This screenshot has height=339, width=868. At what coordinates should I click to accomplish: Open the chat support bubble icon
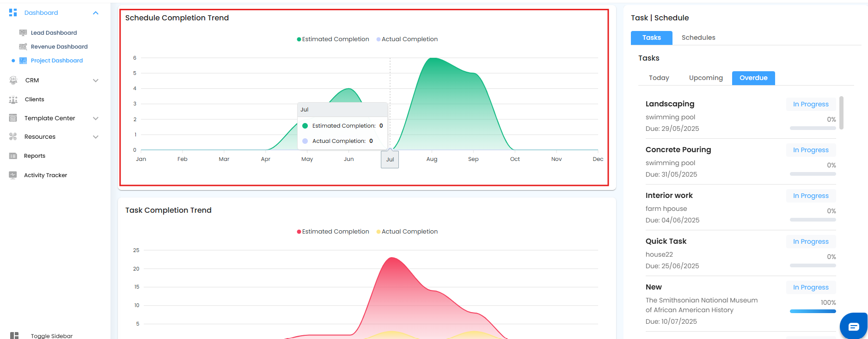click(x=854, y=327)
